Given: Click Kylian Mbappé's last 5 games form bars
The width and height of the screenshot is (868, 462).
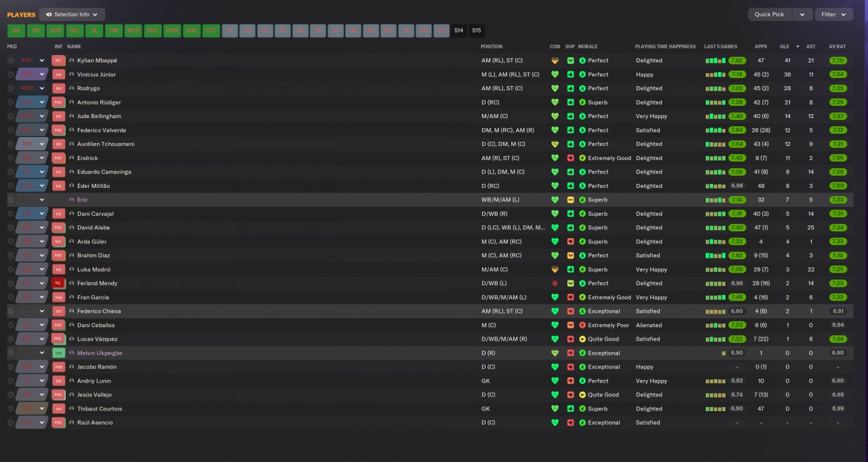Looking at the screenshot, I should 715,60.
